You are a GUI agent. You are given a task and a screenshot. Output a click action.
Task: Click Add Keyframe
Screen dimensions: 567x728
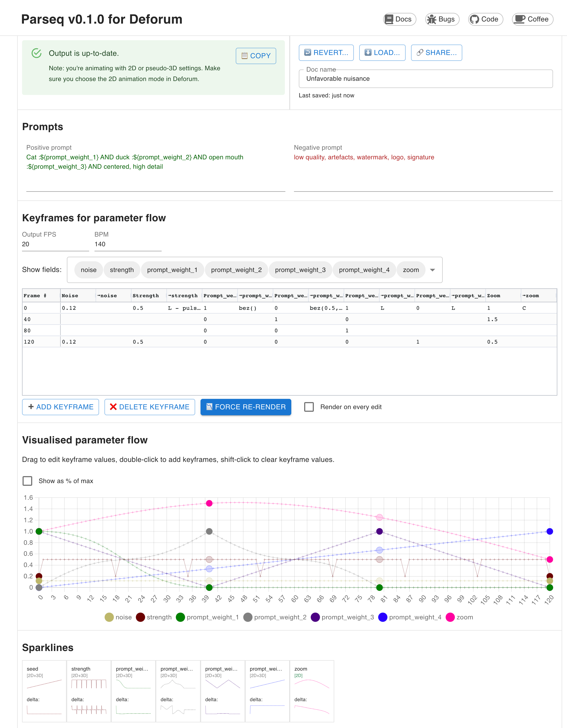pos(60,407)
